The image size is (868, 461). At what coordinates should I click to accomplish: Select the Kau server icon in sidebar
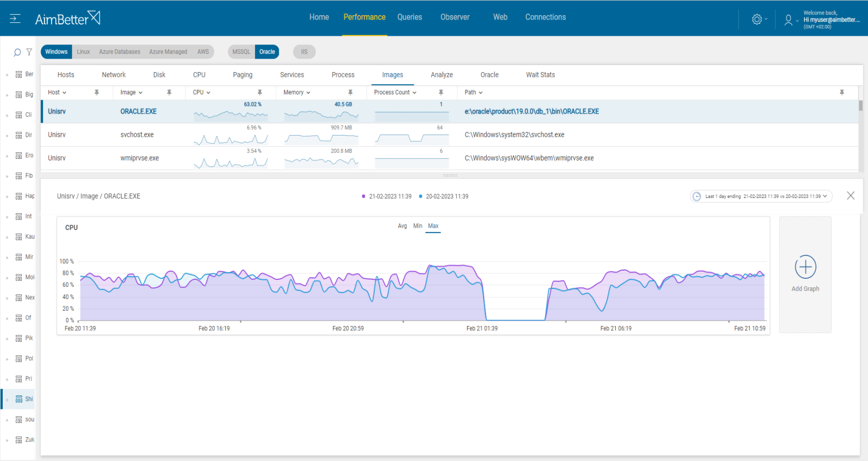coord(19,237)
